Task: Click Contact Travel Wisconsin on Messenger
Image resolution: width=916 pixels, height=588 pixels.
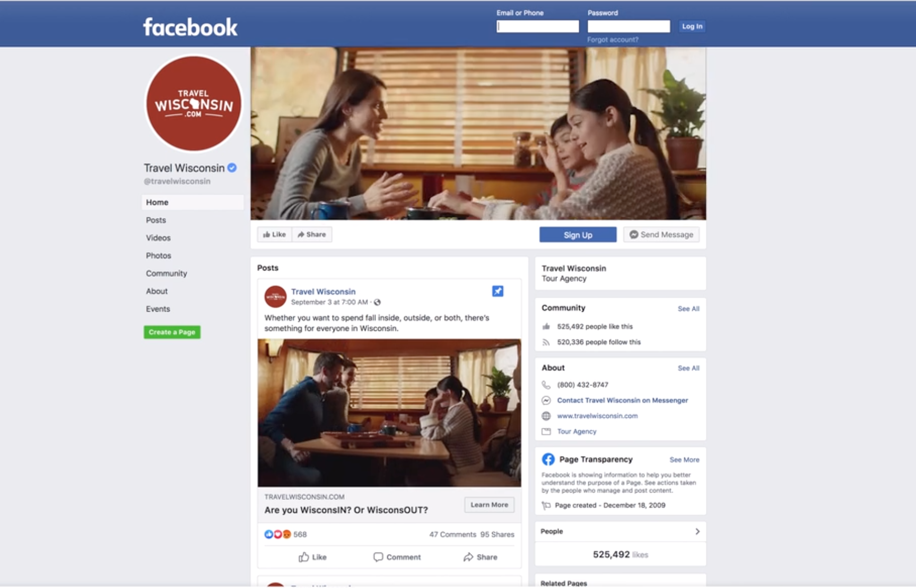Action: point(622,400)
